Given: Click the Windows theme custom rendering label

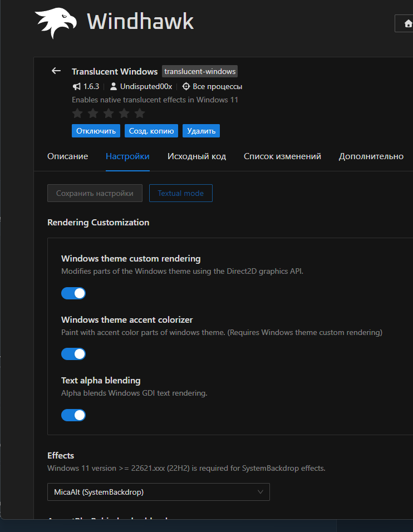Looking at the screenshot, I should coord(131,259).
